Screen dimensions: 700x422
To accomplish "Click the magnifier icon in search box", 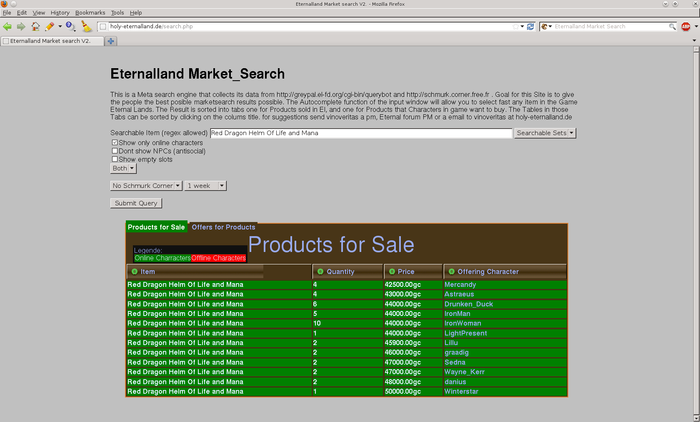I will [x=672, y=27].
